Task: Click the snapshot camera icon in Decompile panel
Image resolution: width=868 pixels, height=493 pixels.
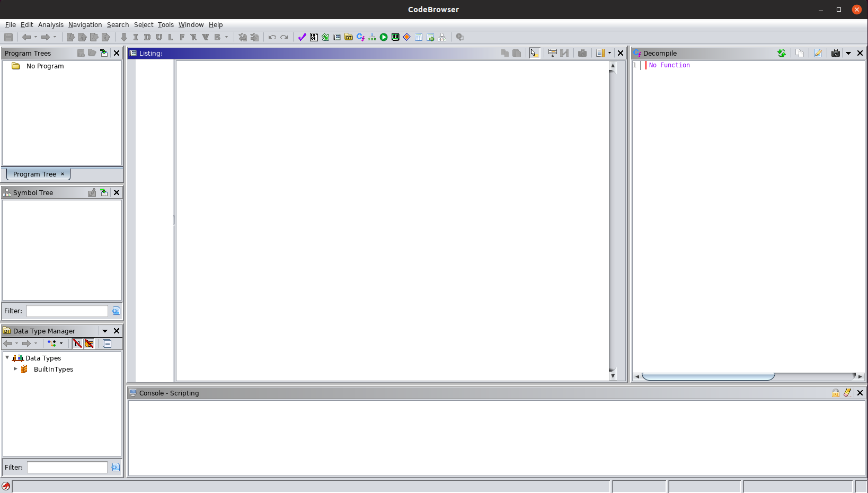Action: click(836, 53)
